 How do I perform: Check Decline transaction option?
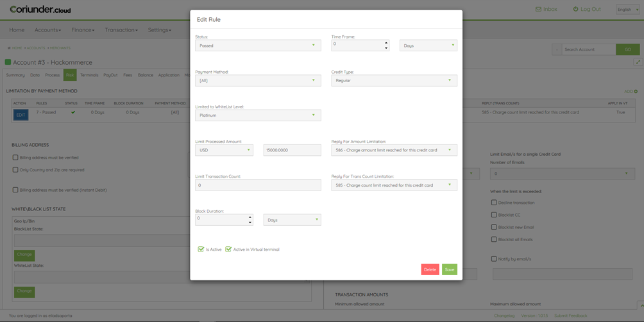[x=494, y=203]
